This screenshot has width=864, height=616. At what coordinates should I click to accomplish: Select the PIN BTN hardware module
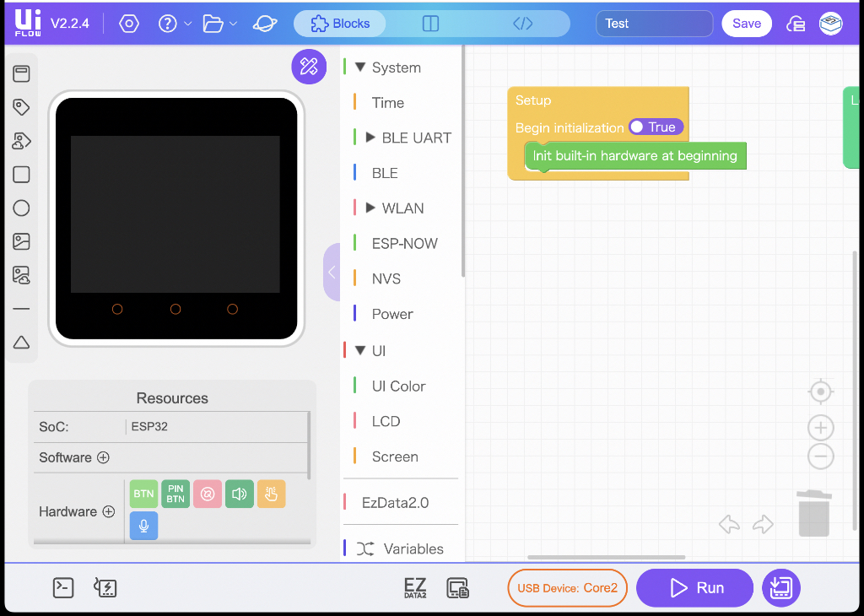(175, 494)
